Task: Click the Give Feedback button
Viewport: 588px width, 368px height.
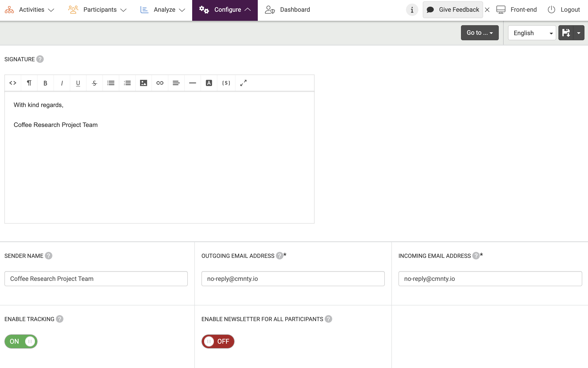Action: click(453, 10)
